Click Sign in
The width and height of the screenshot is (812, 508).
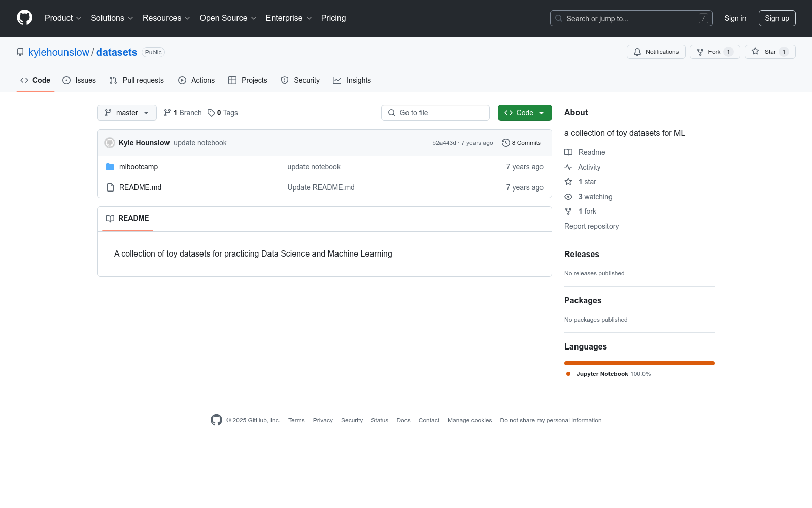[735, 18]
